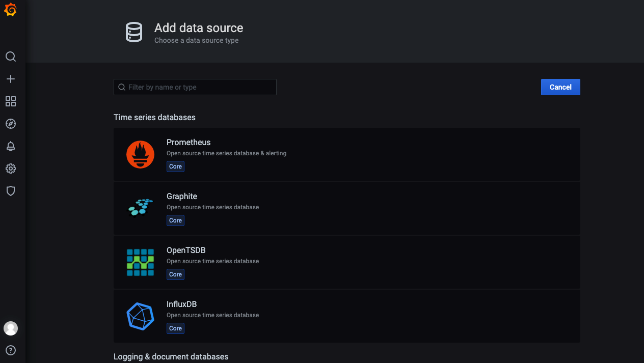Viewport: 644px width, 363px height.
Task: Open the Dashboards grid icon
Action: tap(11, 101)
